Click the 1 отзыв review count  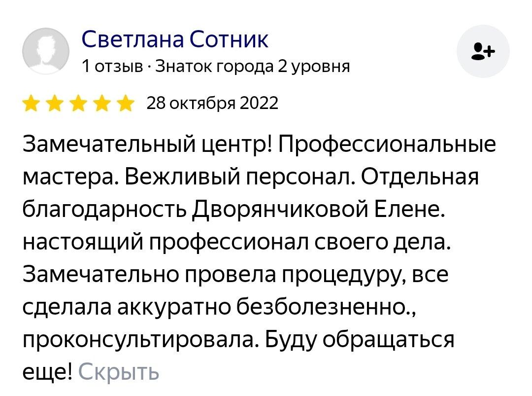(112, 67)
